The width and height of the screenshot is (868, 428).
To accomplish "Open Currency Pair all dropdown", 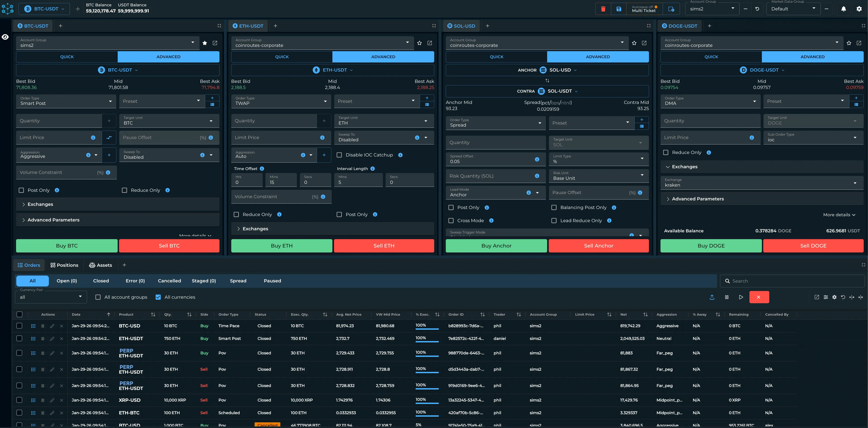I will click(51, 297).
